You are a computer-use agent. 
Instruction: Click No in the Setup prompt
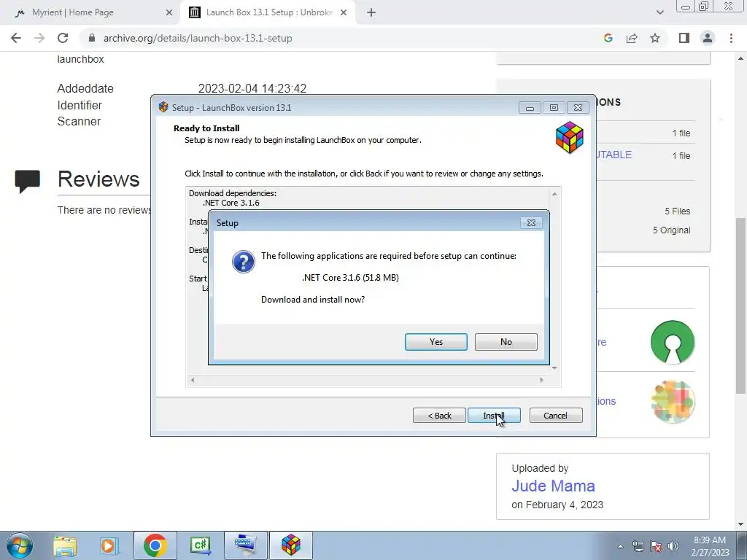tap(506, 342)
